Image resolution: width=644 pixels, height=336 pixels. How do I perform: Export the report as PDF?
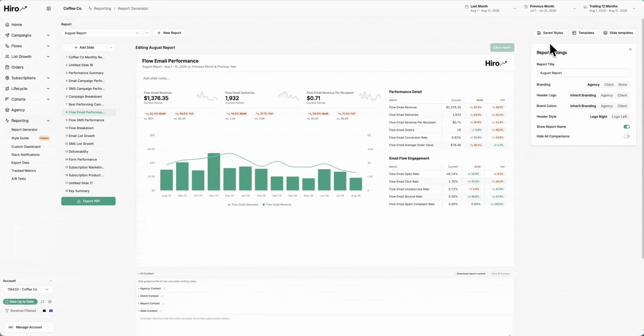click(x=88, y=201)
